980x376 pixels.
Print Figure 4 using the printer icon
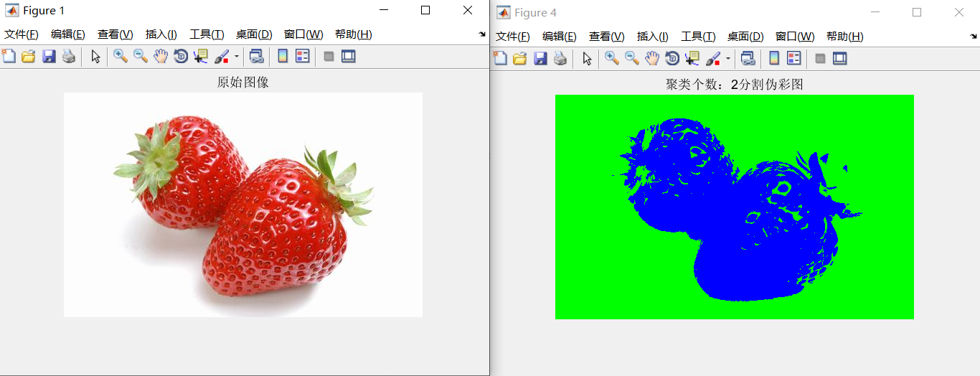[560, 58]
